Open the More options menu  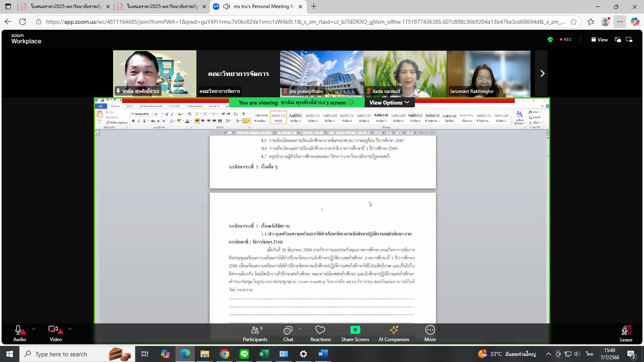click(x=430, y=333)
